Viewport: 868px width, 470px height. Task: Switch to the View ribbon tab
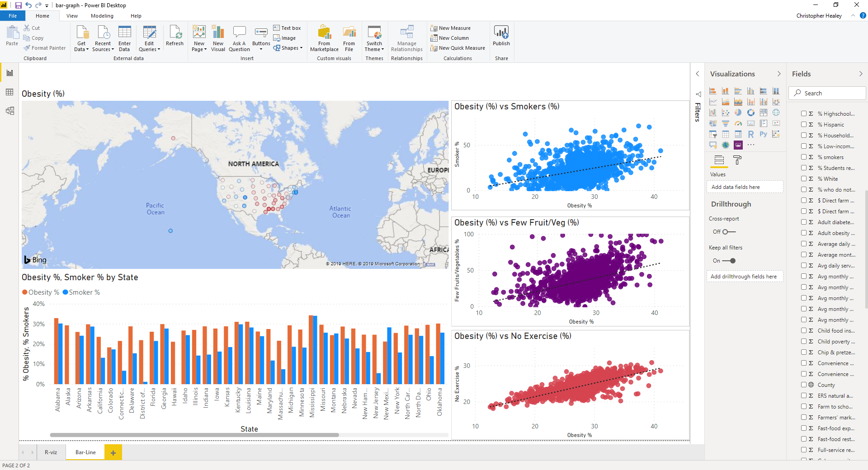click(x=72, y=16)
